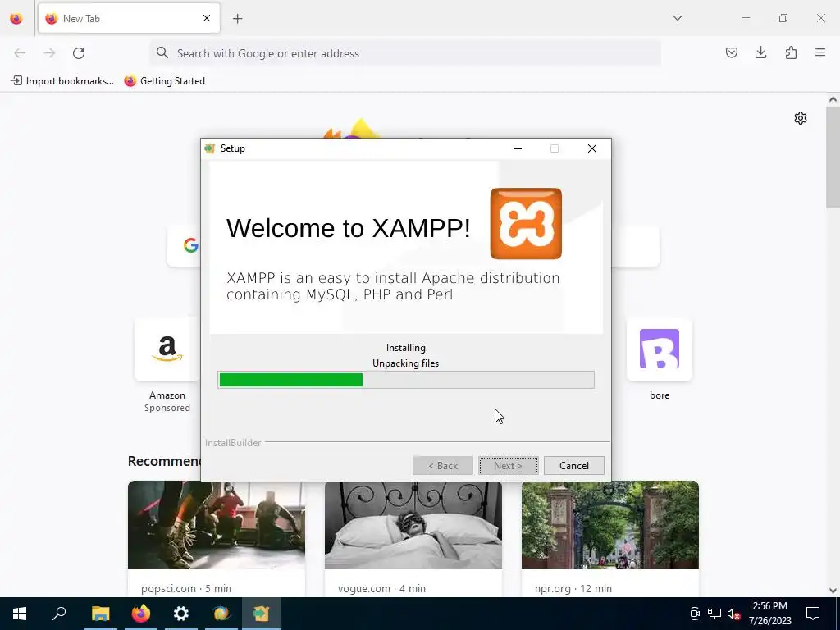The image size is (840, 630).
Task: Reload the current page
Action: (x=79, y=53)
